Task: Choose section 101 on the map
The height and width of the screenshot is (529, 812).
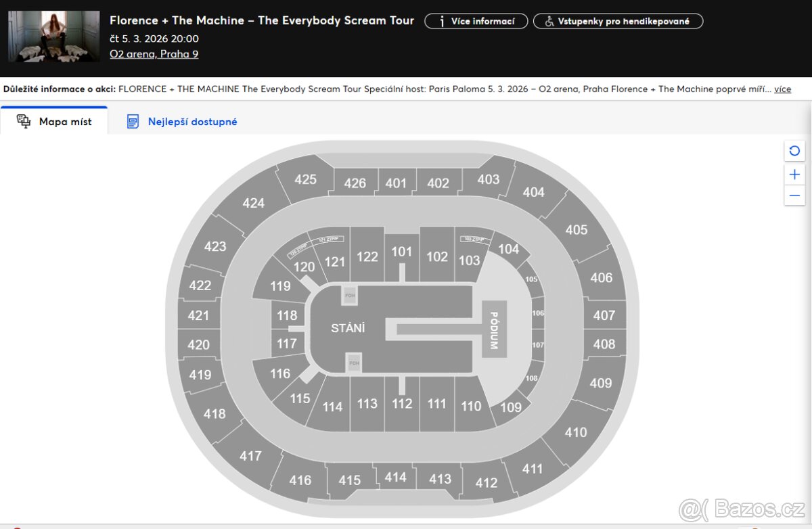Action: 401,252
